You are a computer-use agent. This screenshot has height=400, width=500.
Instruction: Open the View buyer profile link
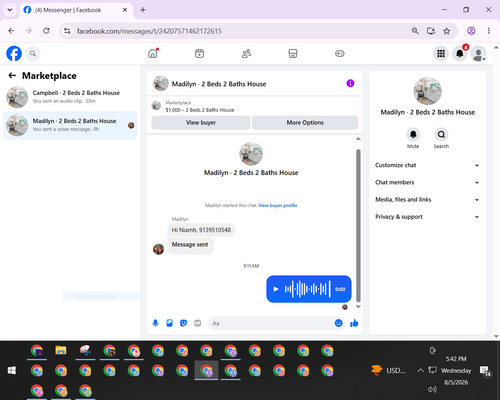[x=278, y=205]
